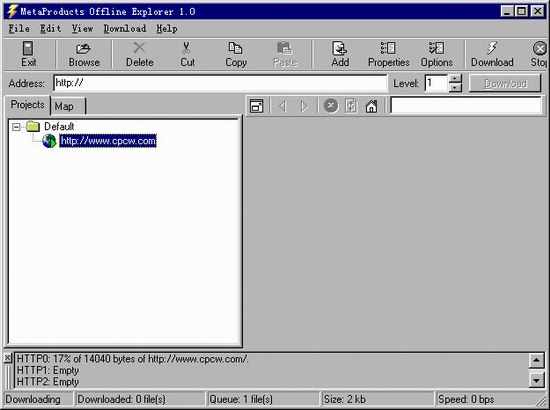
Task: Select the http://www.cpcw.com project
Action: click(108, 141)
